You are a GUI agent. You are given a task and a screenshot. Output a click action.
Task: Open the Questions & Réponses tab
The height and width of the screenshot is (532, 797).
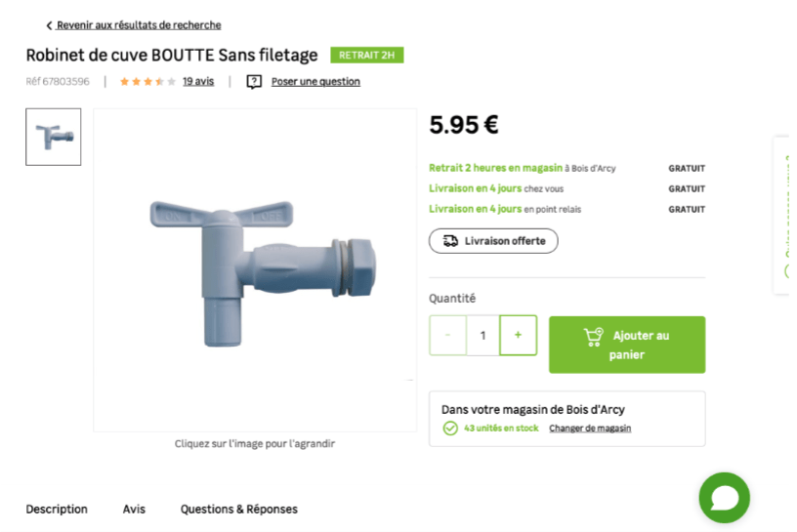239,510
